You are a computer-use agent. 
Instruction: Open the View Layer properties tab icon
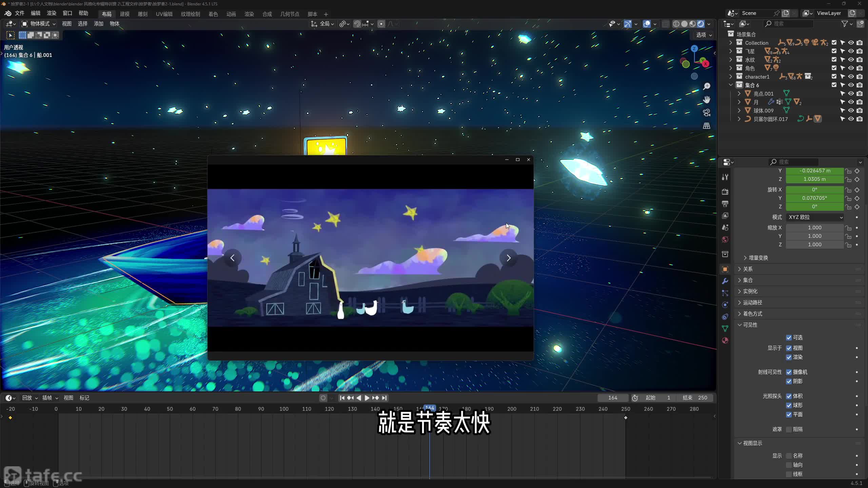pyautogui.click(x=725, y=216)
